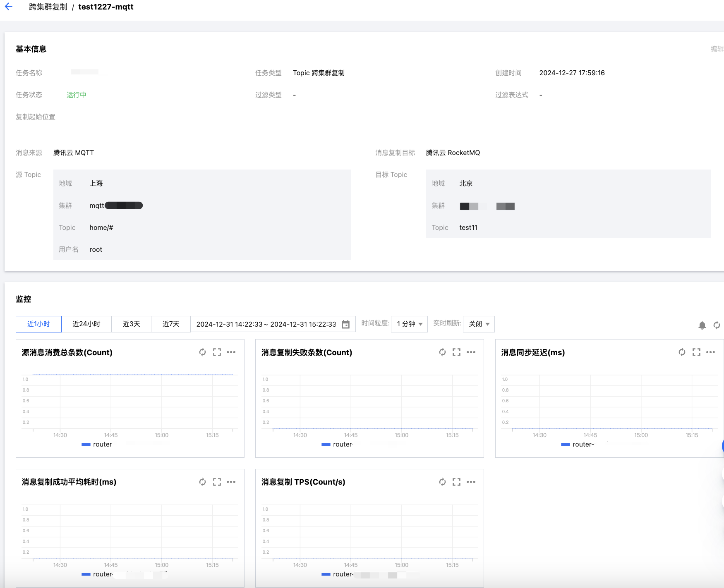Screen dimensions: 724x588
Task: Refresh the 消息复制 TPS chart
Action: 442,482
